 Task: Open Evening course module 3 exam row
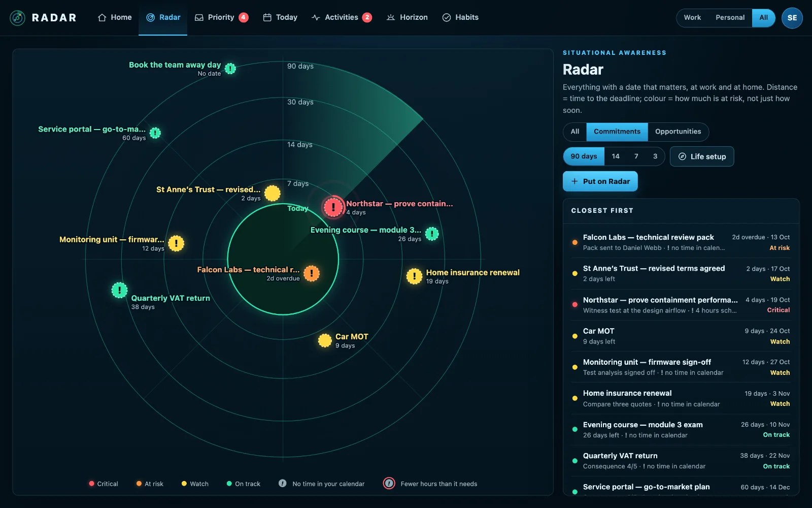(681, 429)
